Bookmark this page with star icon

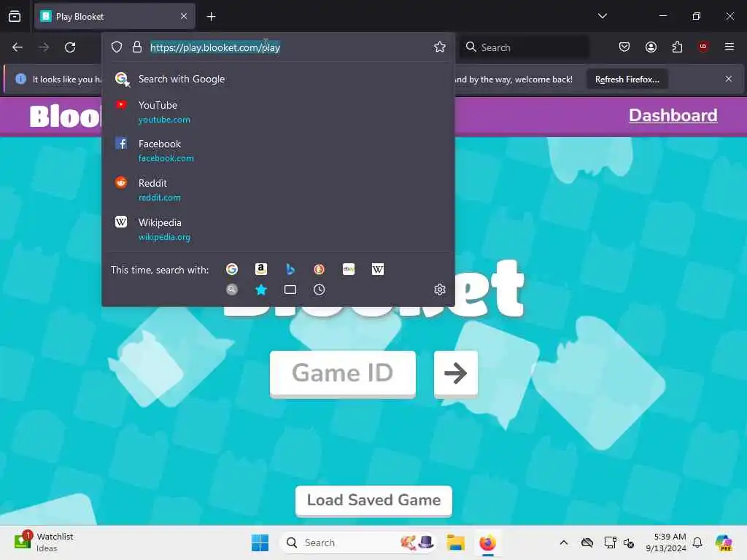click(439, 47)
